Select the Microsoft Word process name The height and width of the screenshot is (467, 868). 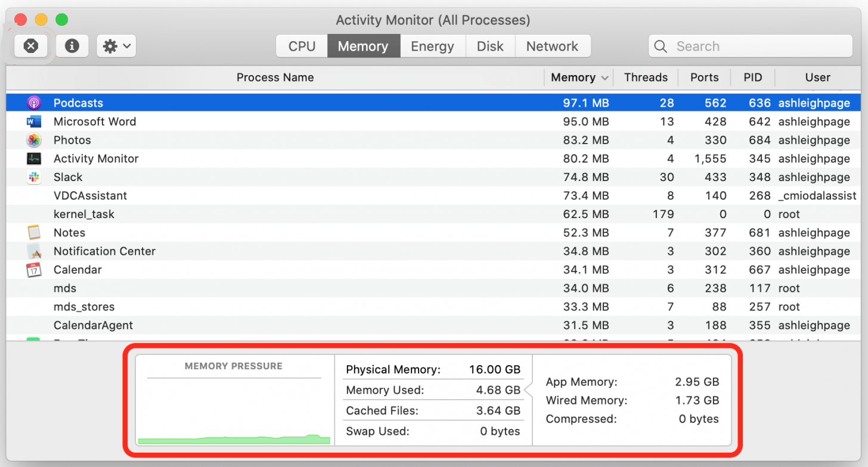(95, 122)
